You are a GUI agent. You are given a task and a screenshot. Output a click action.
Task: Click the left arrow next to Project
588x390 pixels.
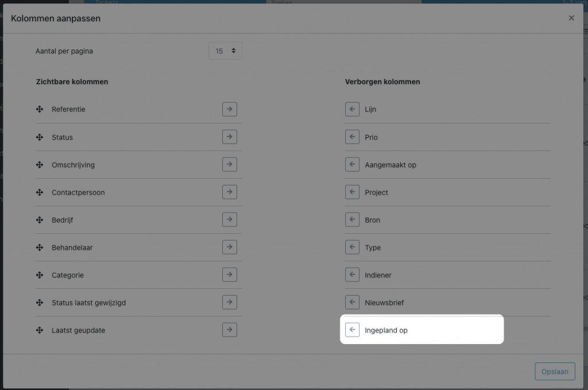(x=352, y=192)
